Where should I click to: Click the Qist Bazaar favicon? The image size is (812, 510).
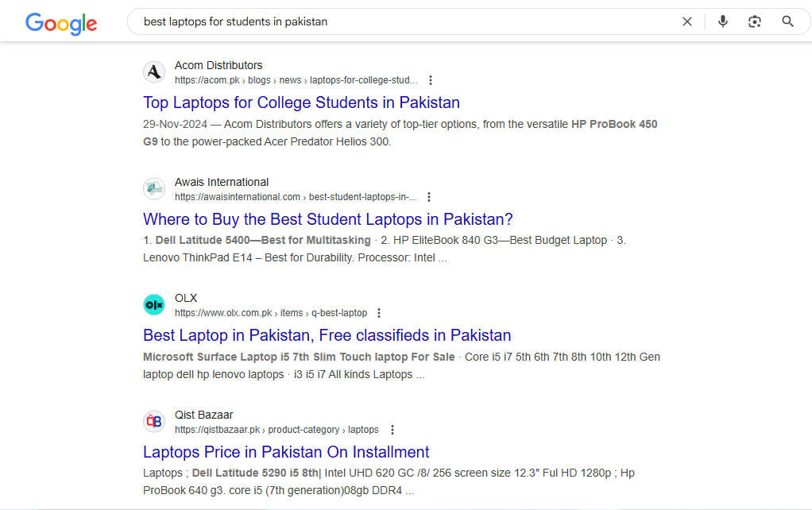154,422
